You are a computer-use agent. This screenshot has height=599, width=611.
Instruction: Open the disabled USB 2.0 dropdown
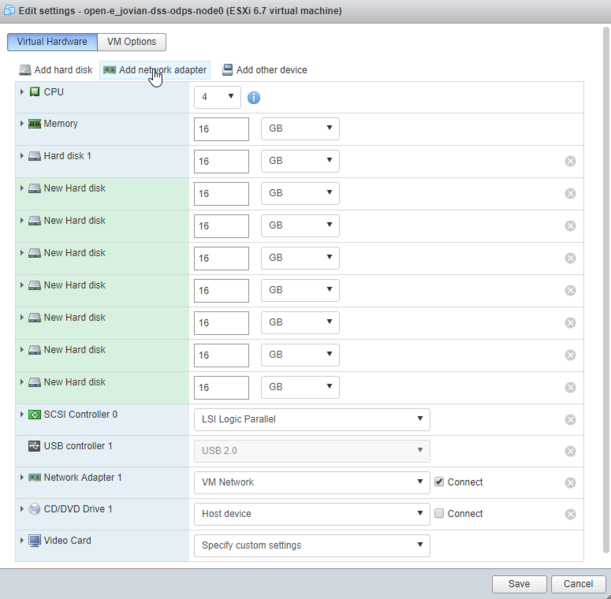[312, 451]
